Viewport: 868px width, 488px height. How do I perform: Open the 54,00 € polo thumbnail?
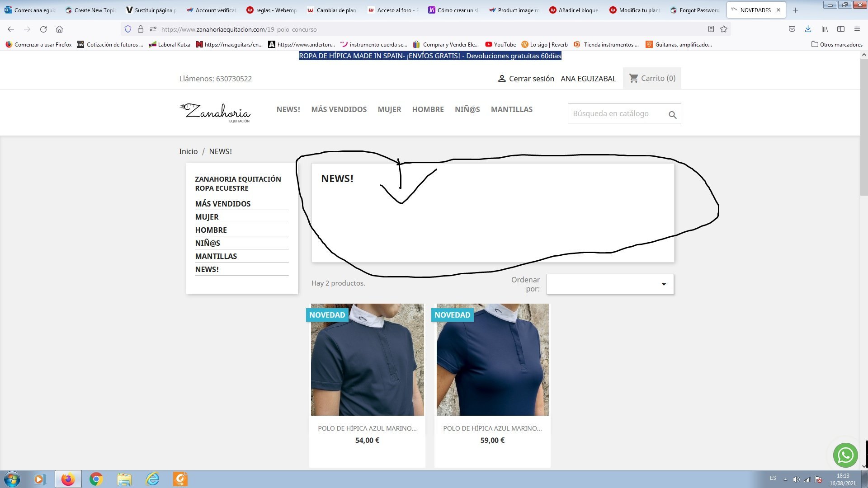point(367,360)
